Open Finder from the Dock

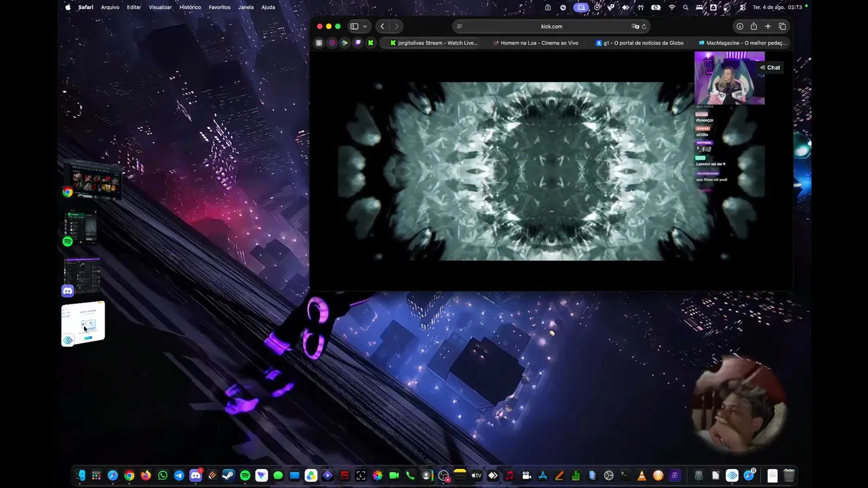click(81, 476)
